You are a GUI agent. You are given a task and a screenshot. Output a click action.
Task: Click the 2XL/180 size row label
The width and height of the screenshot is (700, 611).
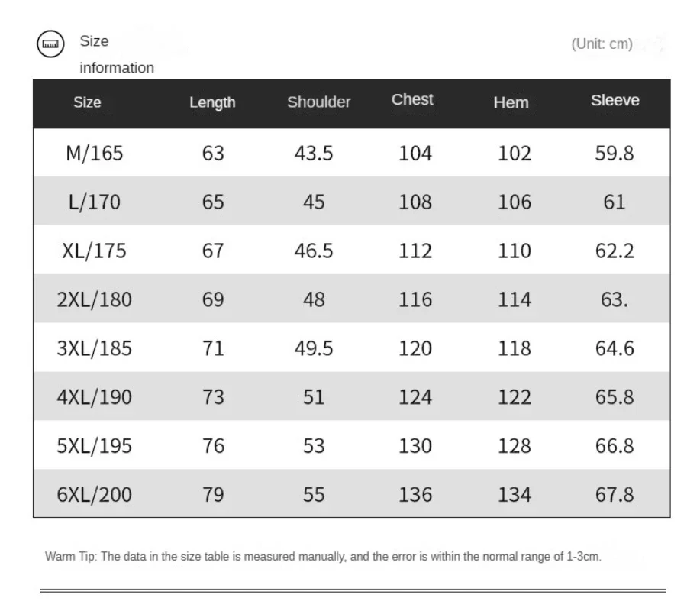click(94, 300)
